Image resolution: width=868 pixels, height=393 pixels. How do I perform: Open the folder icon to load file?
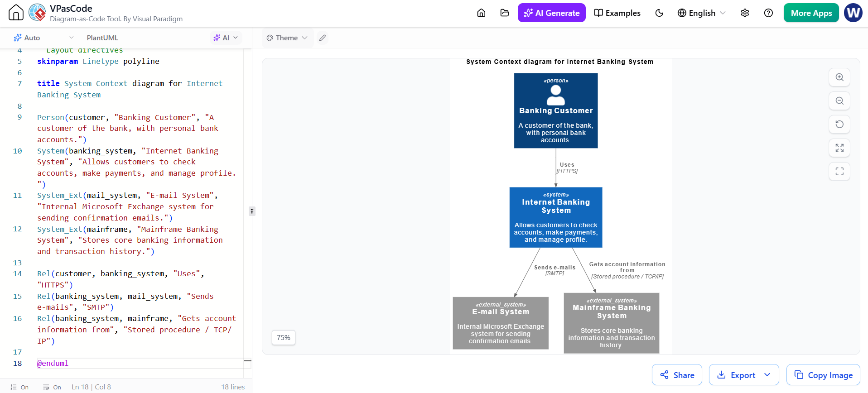point(505,13)
